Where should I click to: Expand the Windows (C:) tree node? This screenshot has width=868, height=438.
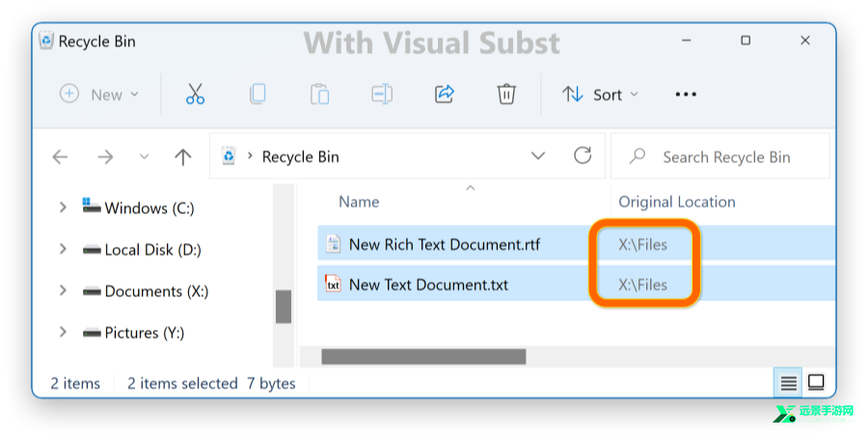pos(63,207)
